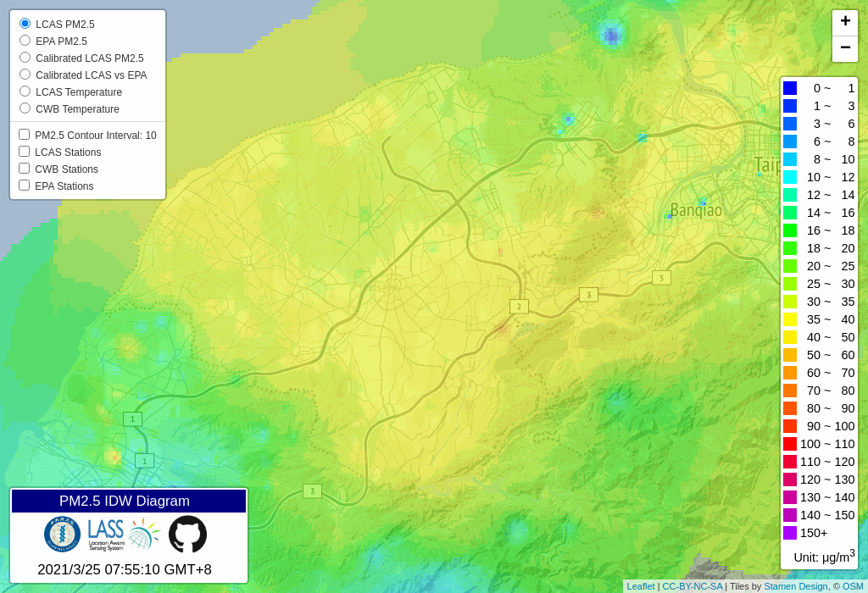Switch to Calibrated LCAS vs EPA layer
The width and height of the screenshot is (868, 593).
[x=25, y=75]
